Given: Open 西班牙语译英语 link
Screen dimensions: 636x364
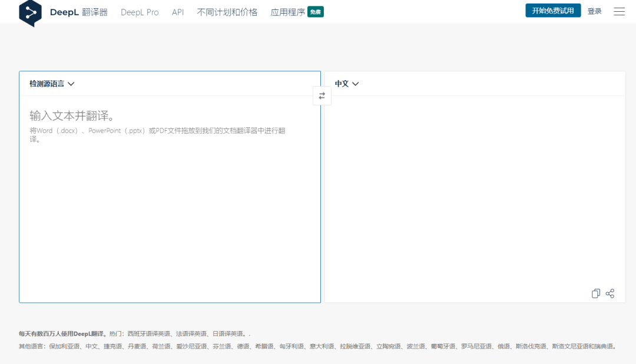Looking at the screenshot, I should (149, 333).
